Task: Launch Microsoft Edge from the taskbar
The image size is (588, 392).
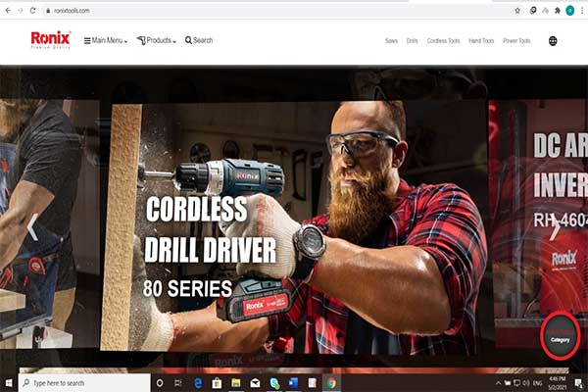Action: tap(198, 383)
